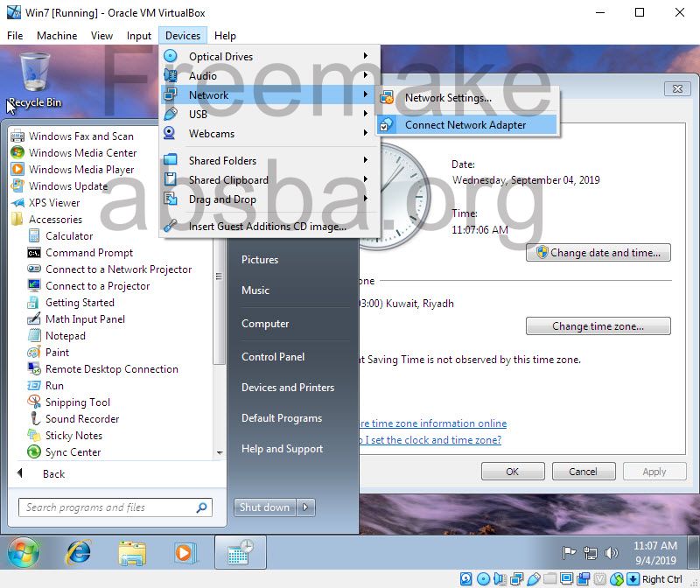700x588 pixels.
Task: Click audio indicator in VirtualBox status bar
Action: click(500, 579)
